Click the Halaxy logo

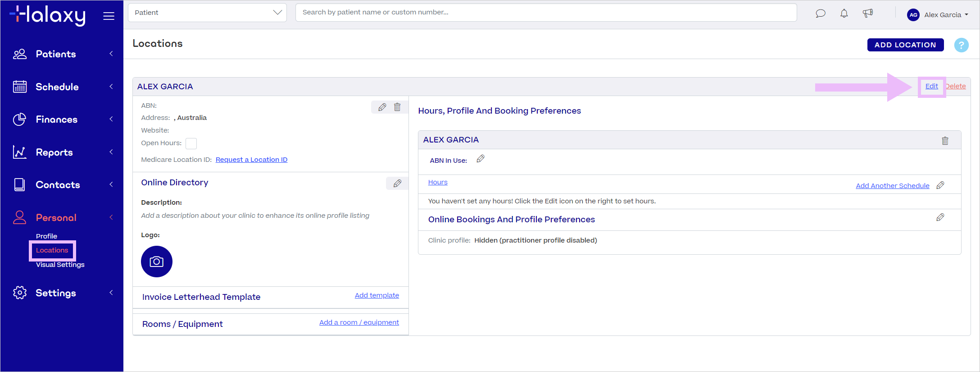(48, 15)
